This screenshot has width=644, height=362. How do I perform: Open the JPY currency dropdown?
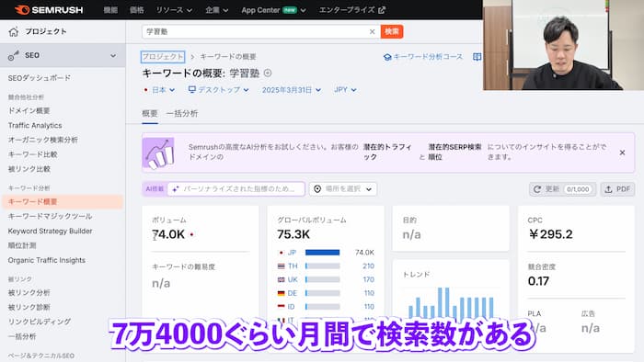tap(345, 90)
